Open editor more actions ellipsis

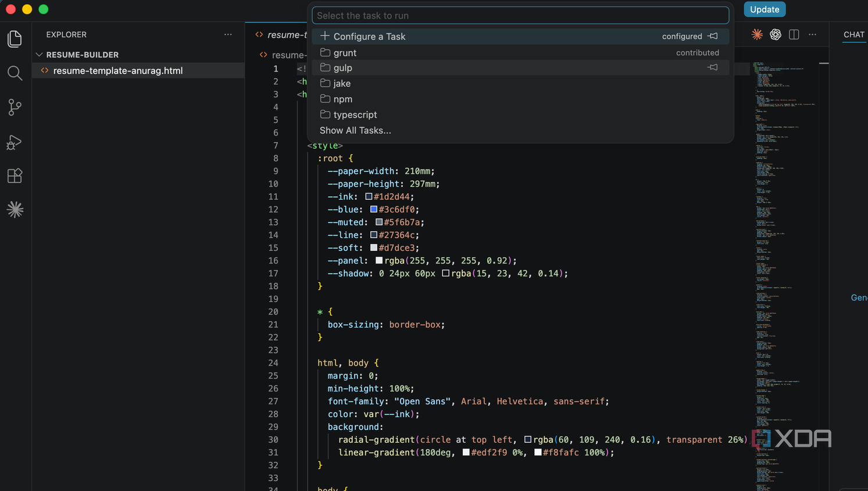813,34
